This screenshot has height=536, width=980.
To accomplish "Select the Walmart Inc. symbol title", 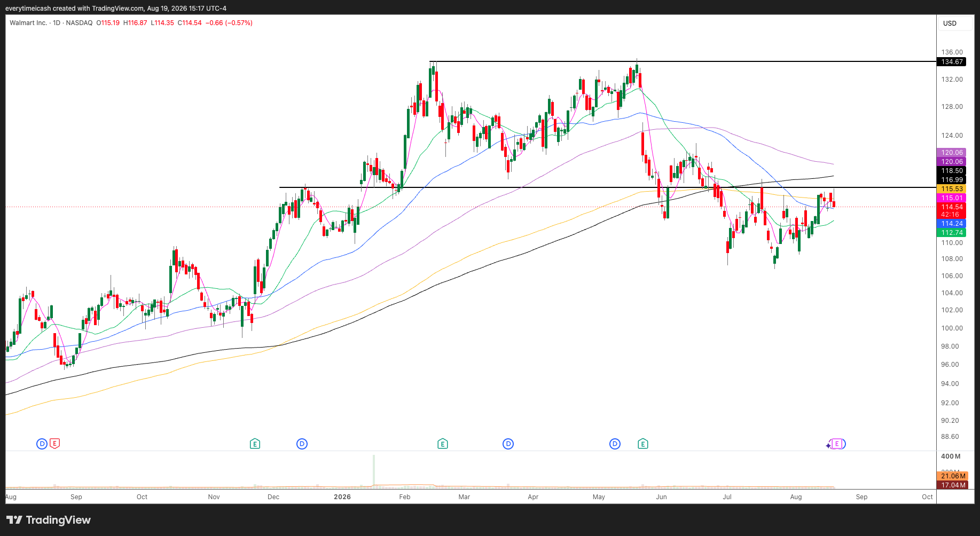I will tap(28, 23).
